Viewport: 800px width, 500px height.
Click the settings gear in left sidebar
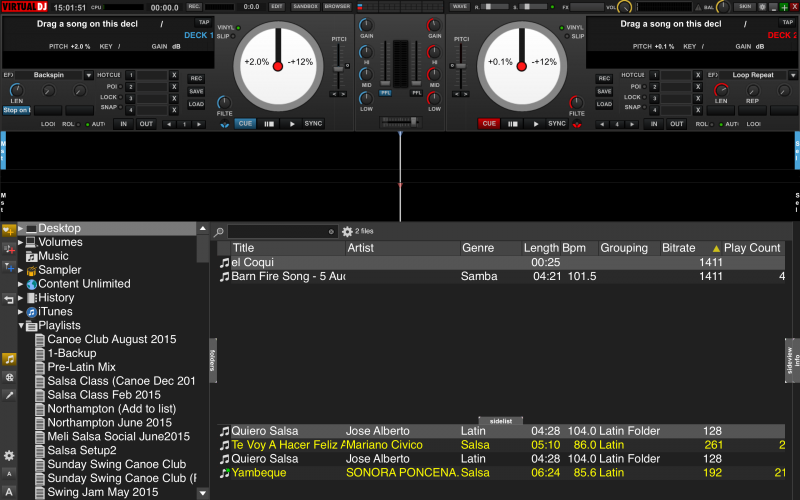point(9,455)
